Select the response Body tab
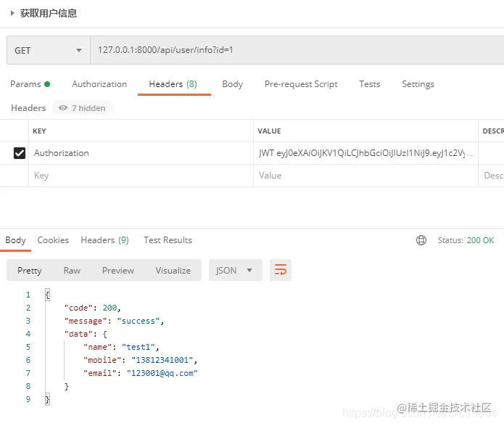 tap(15, 240)
